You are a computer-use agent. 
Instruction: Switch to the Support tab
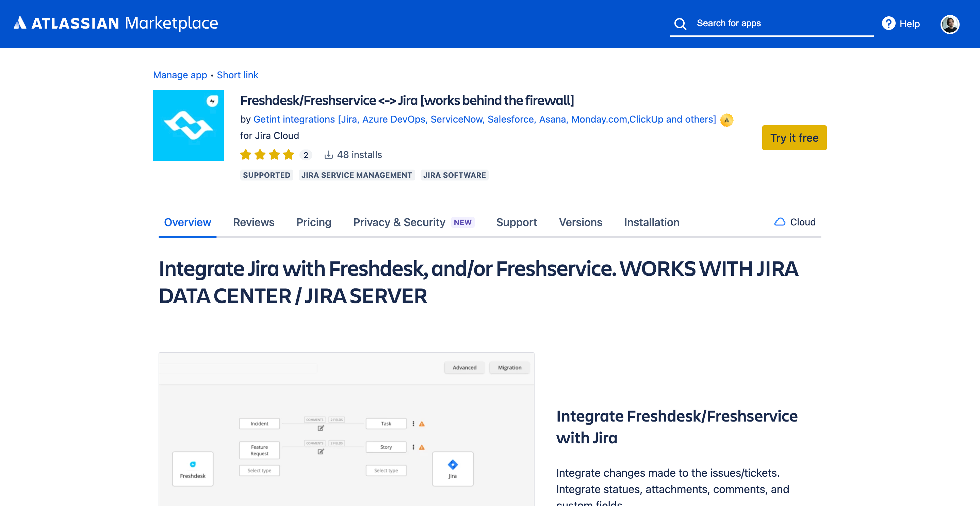point(517,222)
